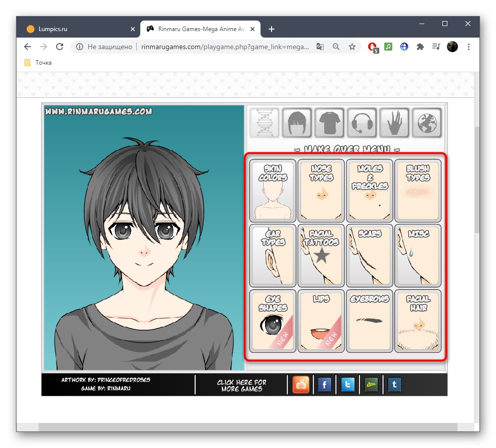Screen dimensions: 496x448
Task: Open a new browser tab
Action: coord(272,29)
